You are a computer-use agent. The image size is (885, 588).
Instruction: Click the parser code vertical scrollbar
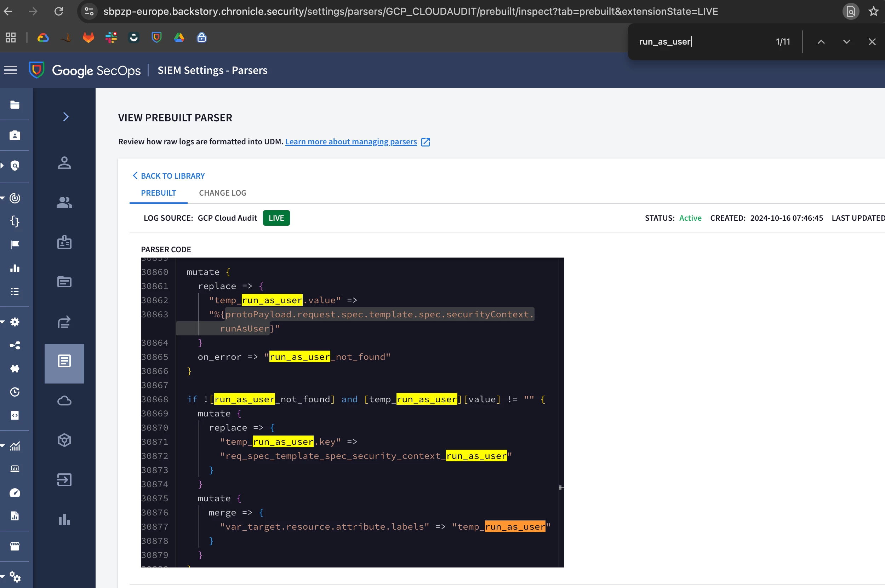coord(561,412)
